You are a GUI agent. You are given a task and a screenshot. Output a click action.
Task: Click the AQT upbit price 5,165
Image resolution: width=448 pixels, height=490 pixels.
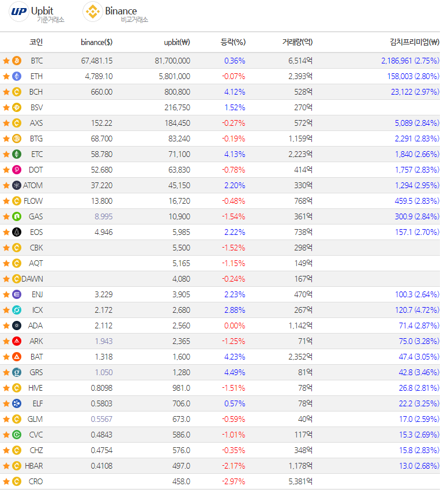[x=181, y=263]
